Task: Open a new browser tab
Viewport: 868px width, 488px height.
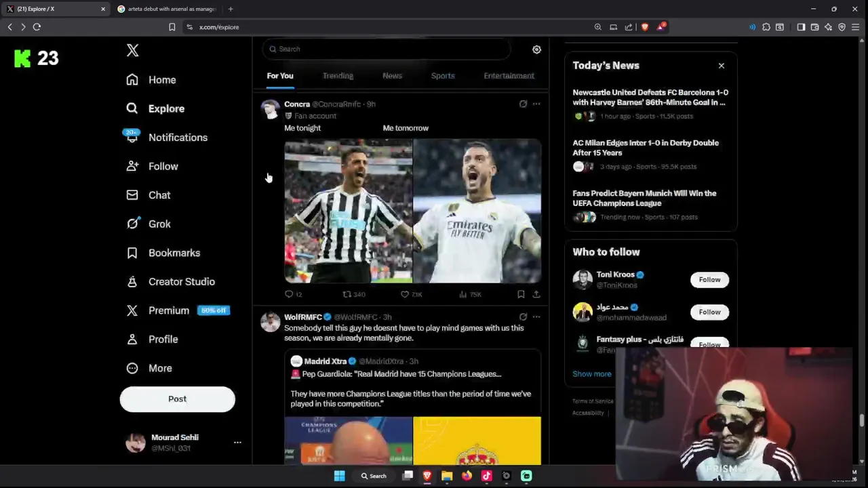Action: (231, 9)
